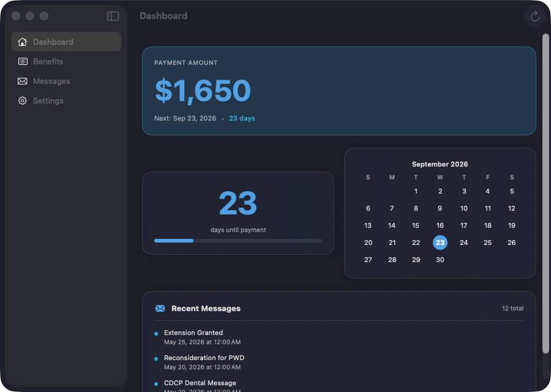Open the Reconsideration for PWD message
551x392 pixels.
pyautogui.click(x=339, y=362)
